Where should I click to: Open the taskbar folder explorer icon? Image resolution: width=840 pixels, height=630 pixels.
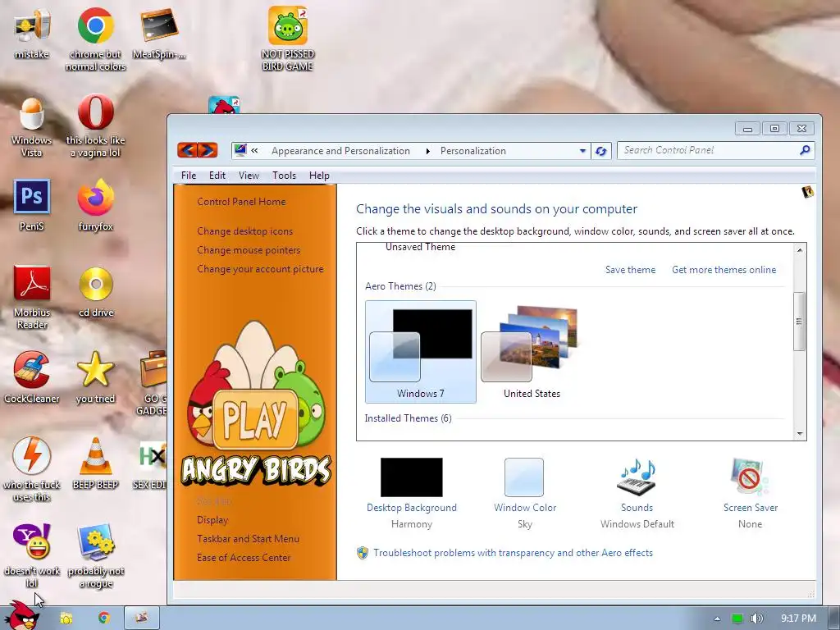(x=66, y=619)
